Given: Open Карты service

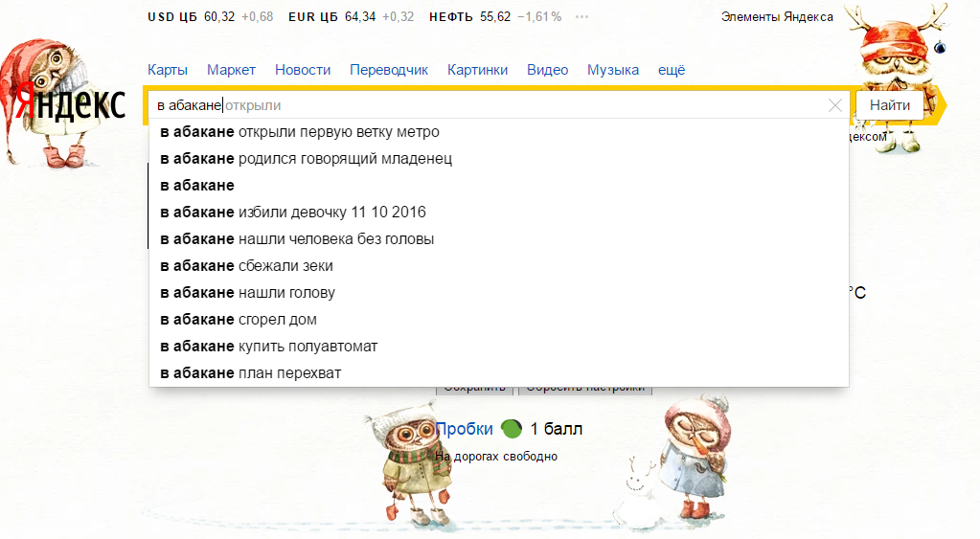Looking at the screenshot, I should pos(168,70).
